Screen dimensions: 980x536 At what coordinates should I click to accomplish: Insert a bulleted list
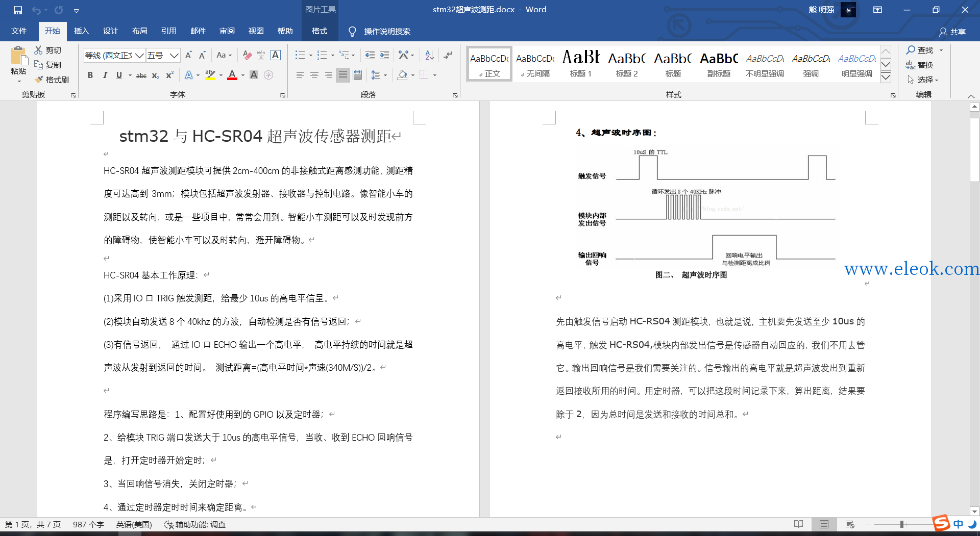pyautogui.click(x=301, y=55)
